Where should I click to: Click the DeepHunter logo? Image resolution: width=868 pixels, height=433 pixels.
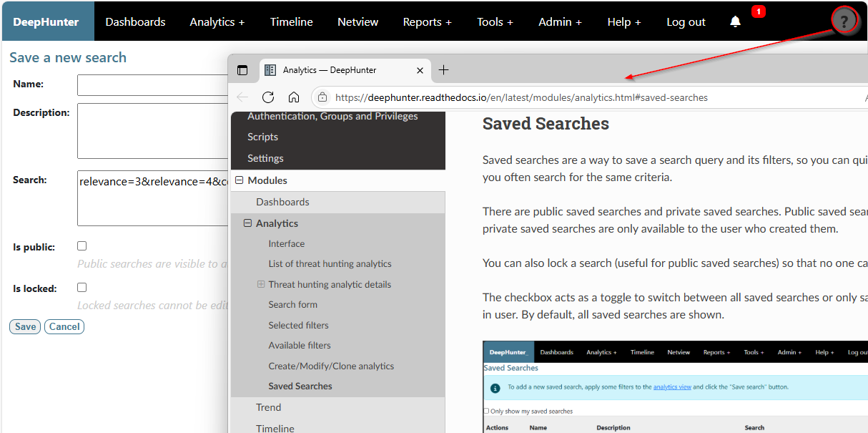click(46, 21)
